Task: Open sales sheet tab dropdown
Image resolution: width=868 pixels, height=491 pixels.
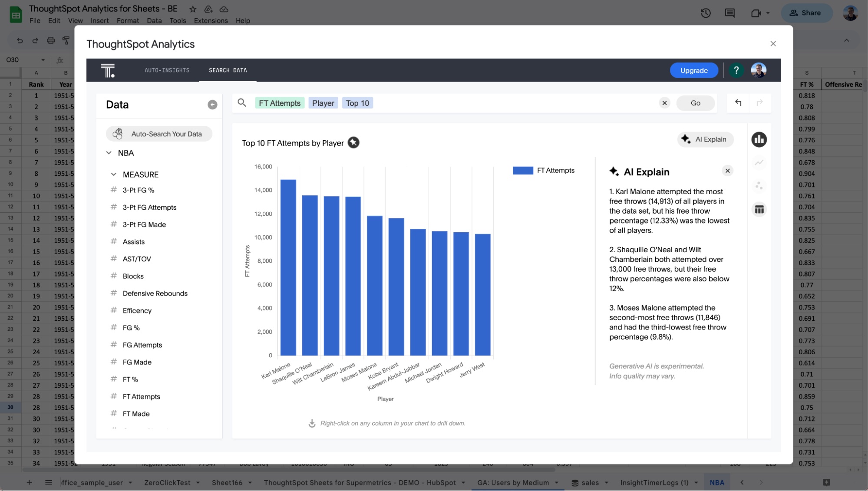Action: click(606, 483)
